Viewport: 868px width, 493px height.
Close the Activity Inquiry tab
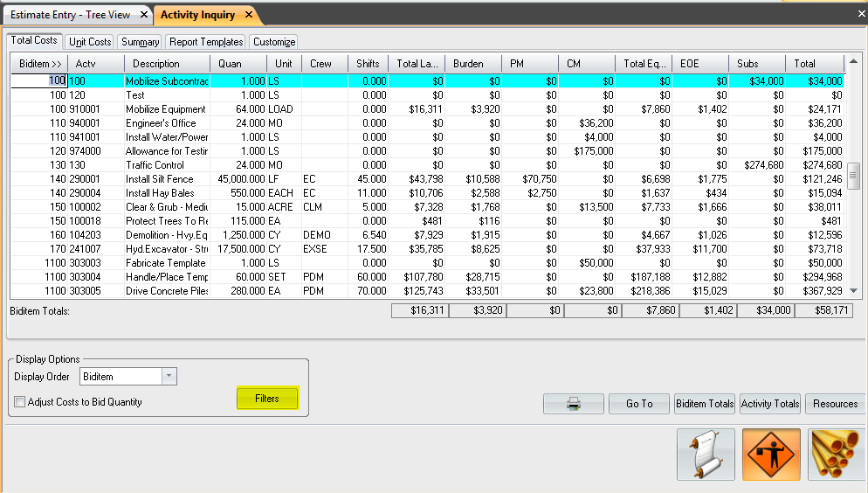click(x=249, y=16)
